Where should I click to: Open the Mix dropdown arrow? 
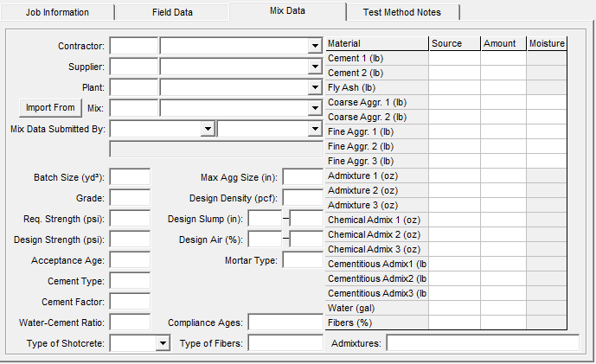coord(315,108)
